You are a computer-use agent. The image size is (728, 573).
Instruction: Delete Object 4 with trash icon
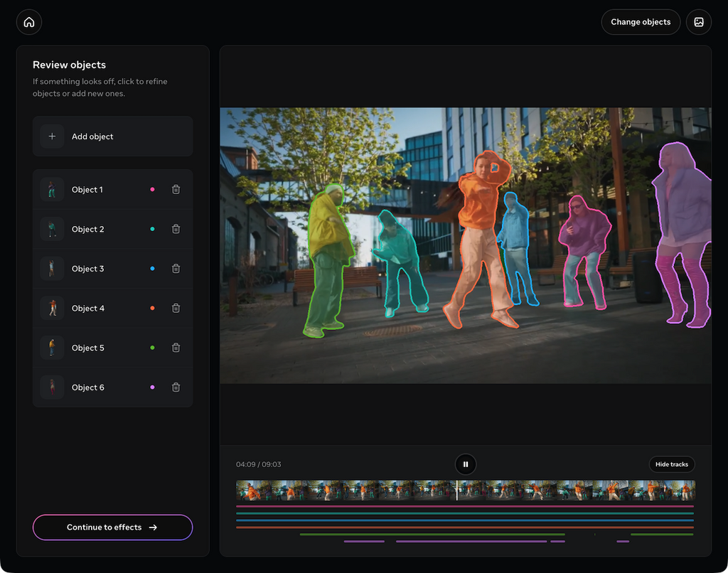[176, 309]
